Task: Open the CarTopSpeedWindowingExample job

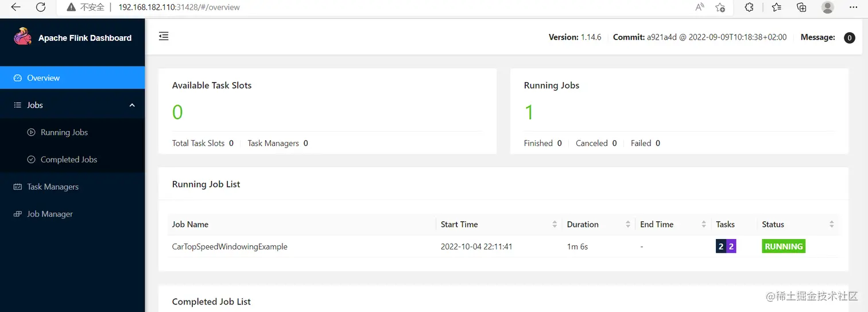Action: click(x=230, y=246)
